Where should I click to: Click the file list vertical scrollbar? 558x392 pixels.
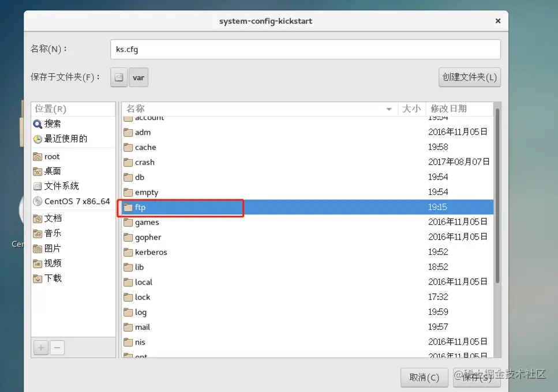coord(497,196)
